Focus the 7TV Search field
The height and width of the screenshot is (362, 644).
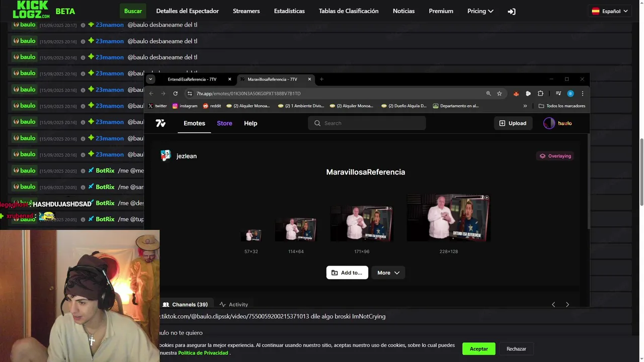tap(367, 123)
